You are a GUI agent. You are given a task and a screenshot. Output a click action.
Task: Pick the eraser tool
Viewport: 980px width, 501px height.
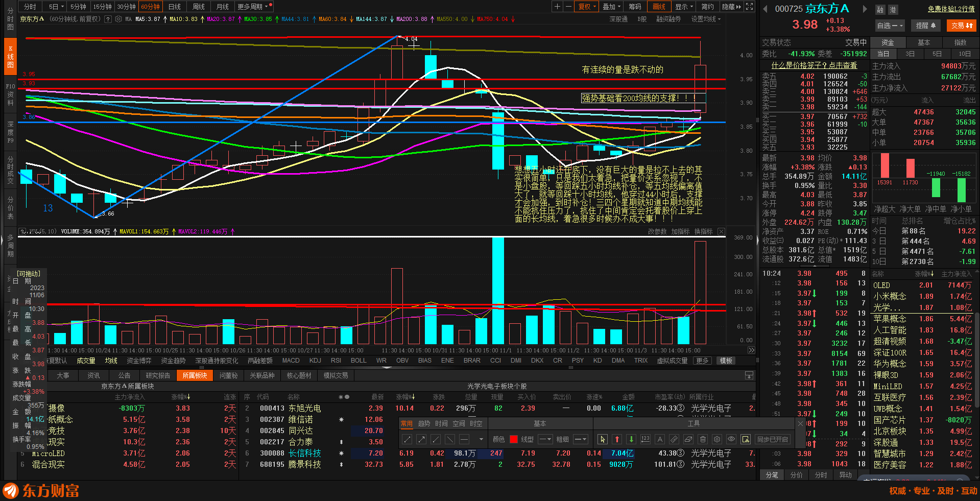pos(688,439)
